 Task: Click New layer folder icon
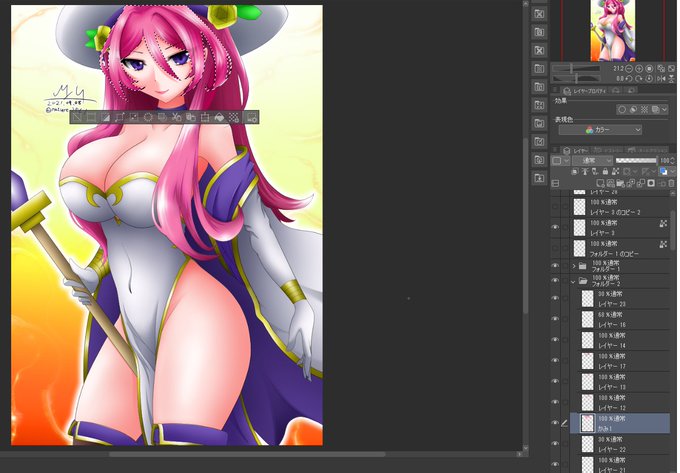620,183
